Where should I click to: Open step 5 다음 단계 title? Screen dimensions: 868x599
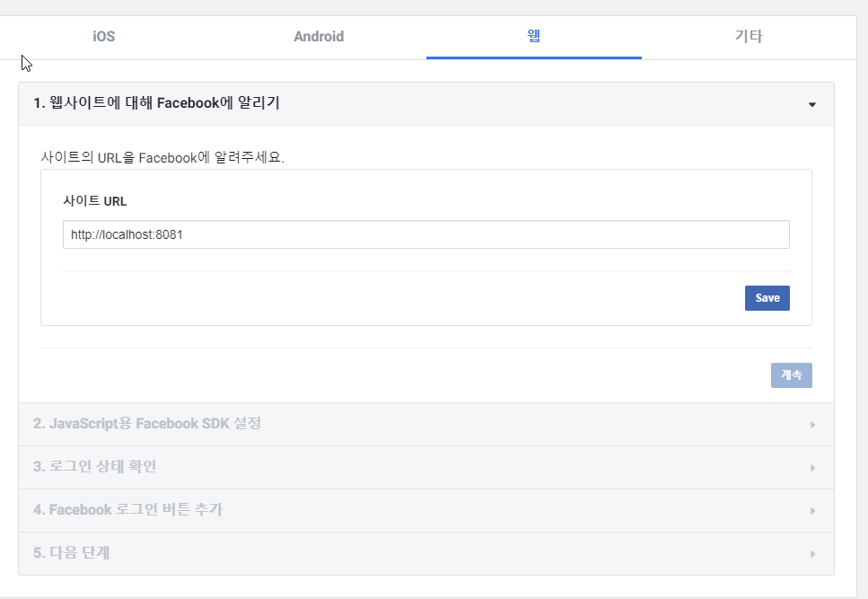pos(72,552)
